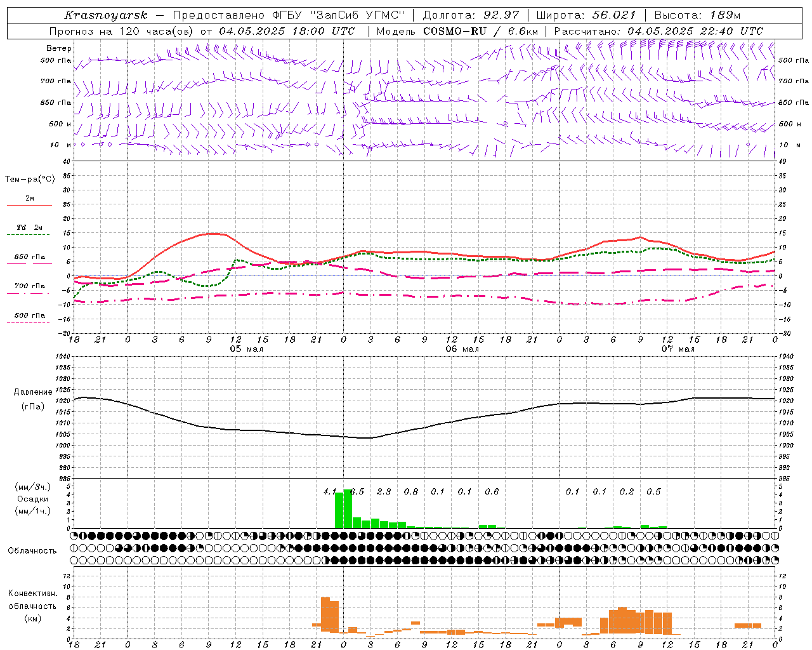Screen dimensions: 812x650
Task: Click the Td 2м legend label
Action: pos(29,227)
